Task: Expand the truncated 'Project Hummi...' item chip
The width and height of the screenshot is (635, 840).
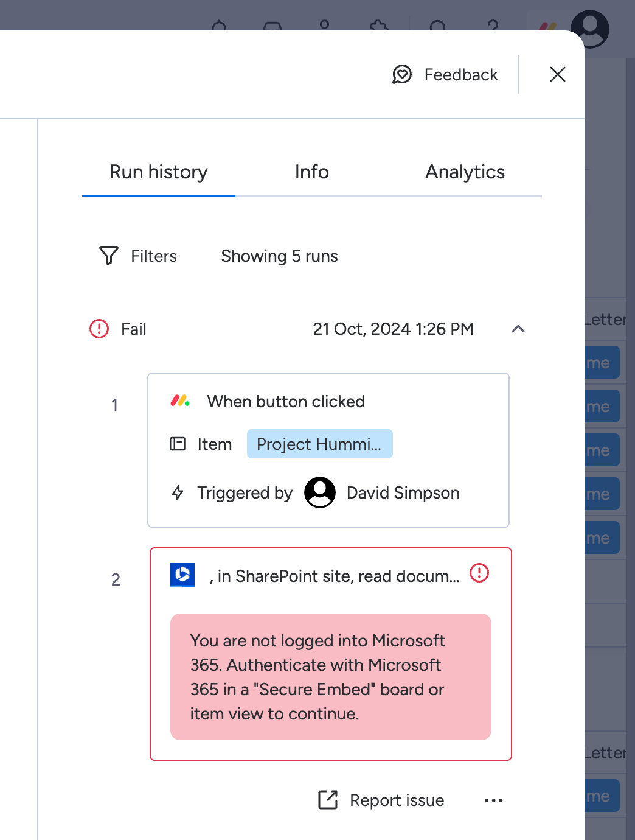Action: [x=319, y=444]
